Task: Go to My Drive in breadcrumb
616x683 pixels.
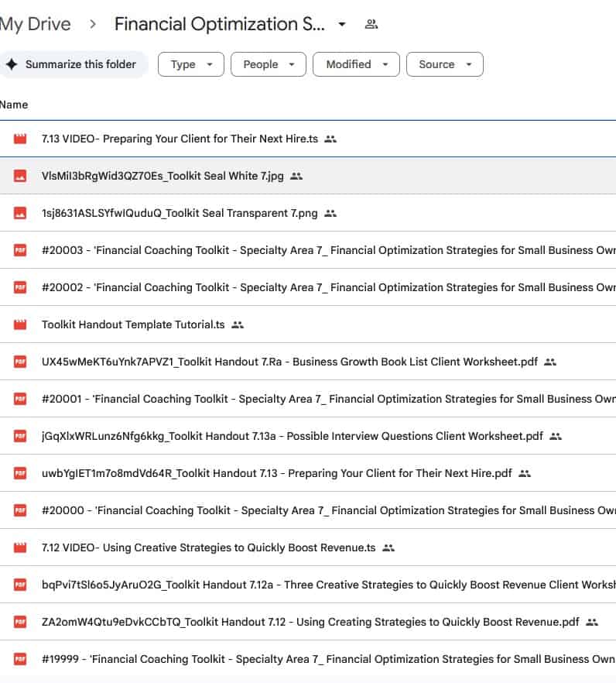Action: tap(35, 24)
